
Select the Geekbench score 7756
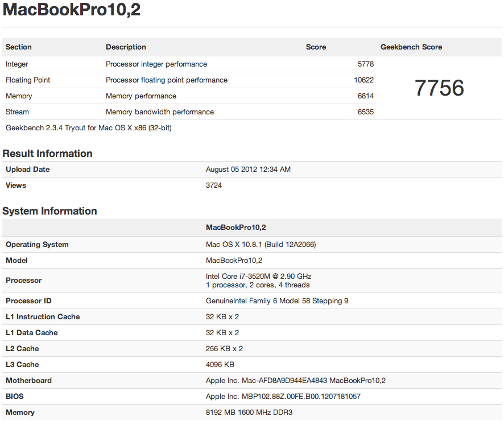pyautogui.click(x=439, y=88)
